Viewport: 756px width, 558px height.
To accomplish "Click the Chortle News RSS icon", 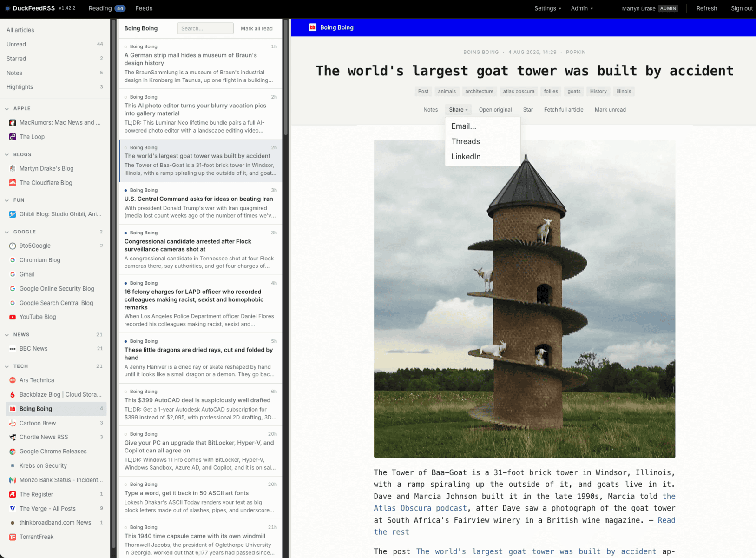I will click(x=13, y=437).
